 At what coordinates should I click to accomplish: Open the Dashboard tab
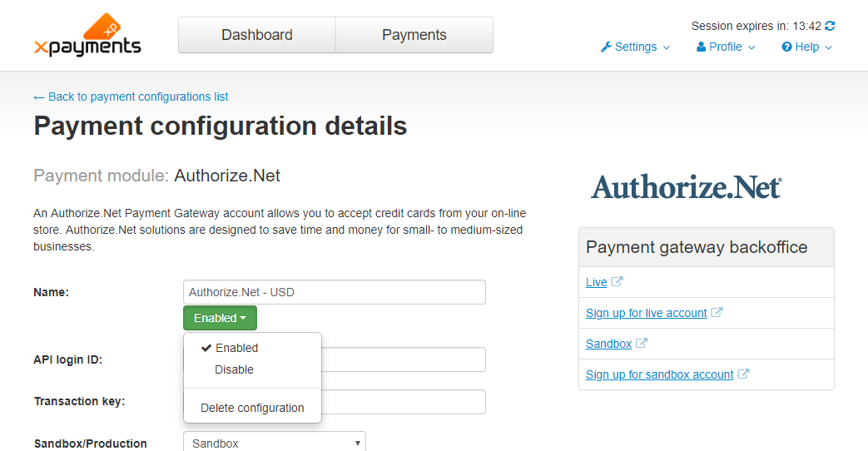coord(257,35)
